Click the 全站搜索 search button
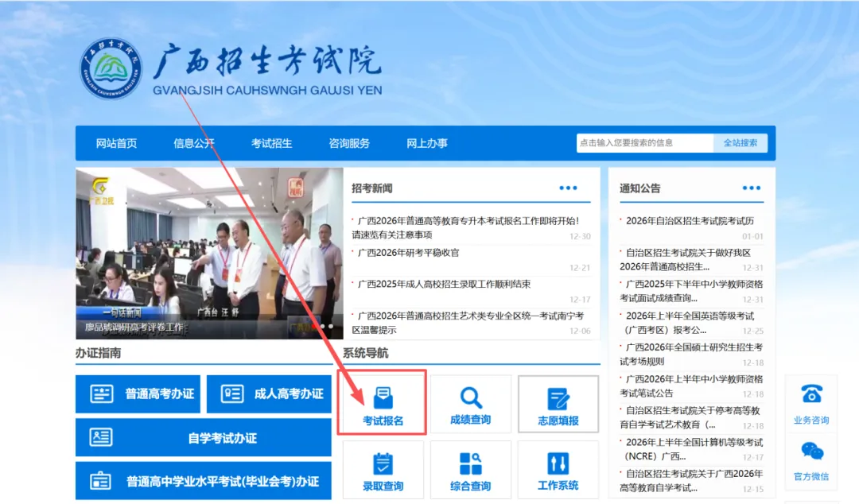Viewport: 859px width, 504px height. pyautogui.click(x=740, y=143)
